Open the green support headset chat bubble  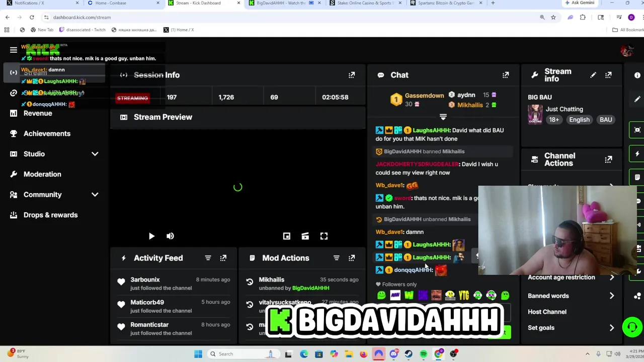click(632, 327)
